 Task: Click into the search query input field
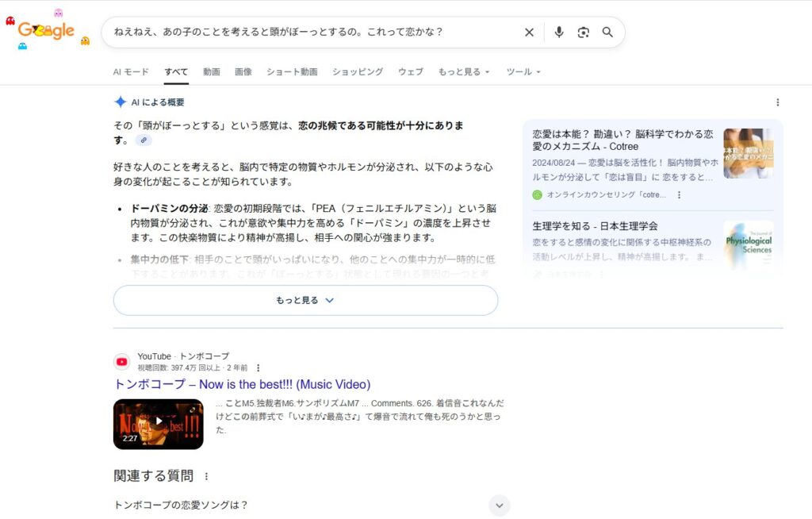(309, 33)
